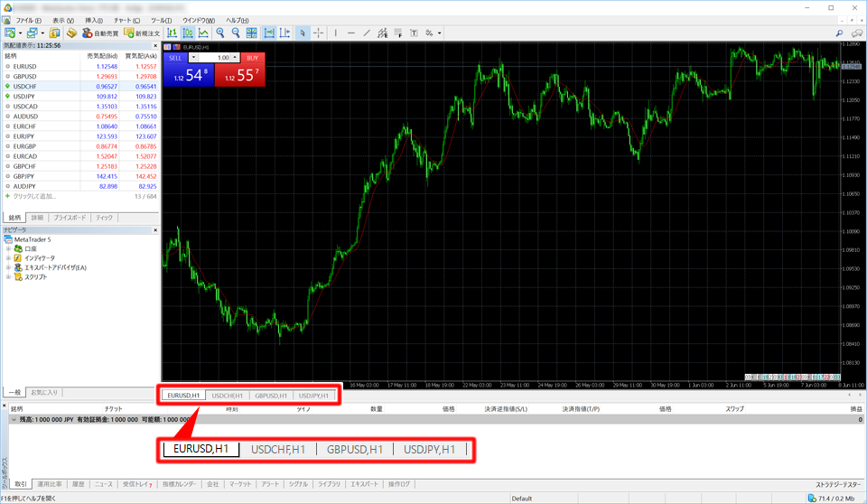The height and width of the screenshot is (504, 867).
Task: Switch chart to candlesticks
Action: click(188, 33)
